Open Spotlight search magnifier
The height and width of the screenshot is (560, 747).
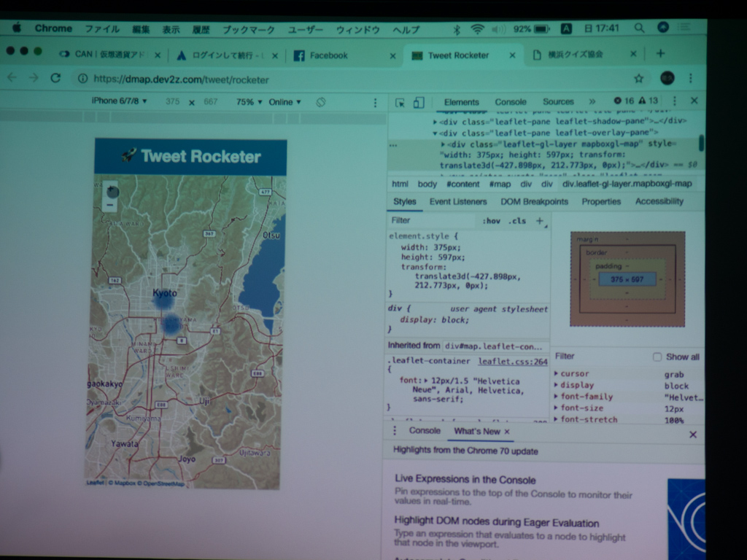[x=639, y=28]
